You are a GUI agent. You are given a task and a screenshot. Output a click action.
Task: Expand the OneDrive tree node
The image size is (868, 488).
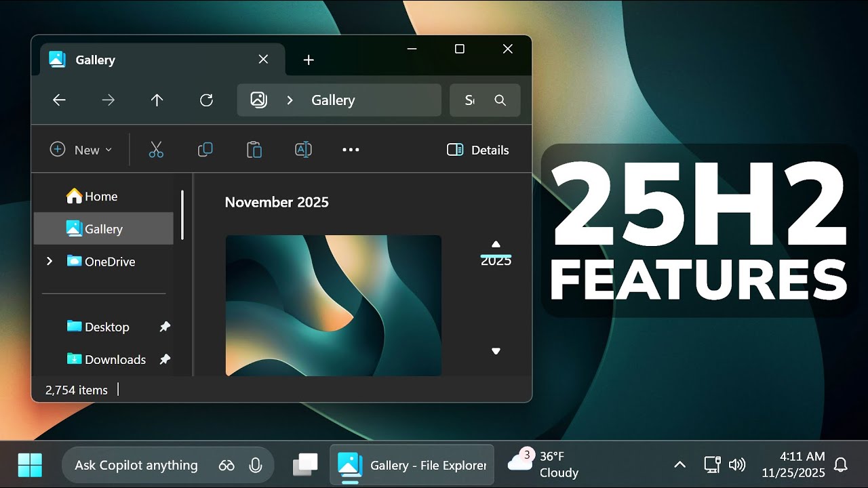tap(49, 261)
